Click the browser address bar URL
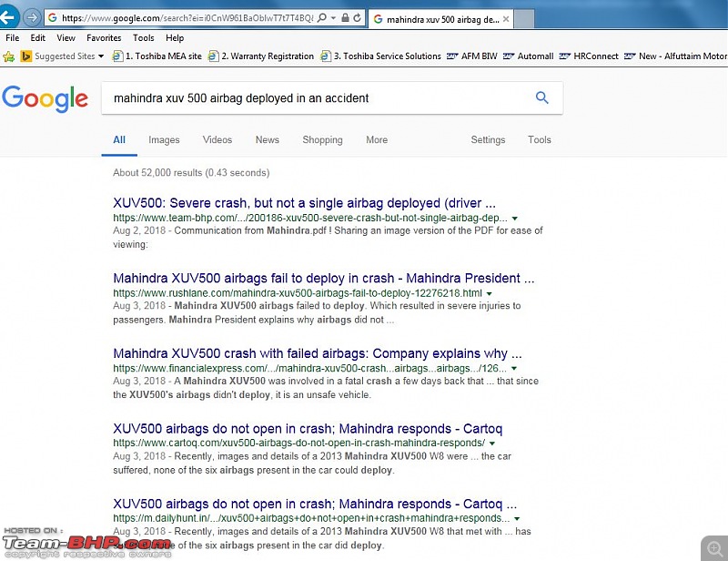The width and height of the screenshot is (728, 561). click(187, 18)
